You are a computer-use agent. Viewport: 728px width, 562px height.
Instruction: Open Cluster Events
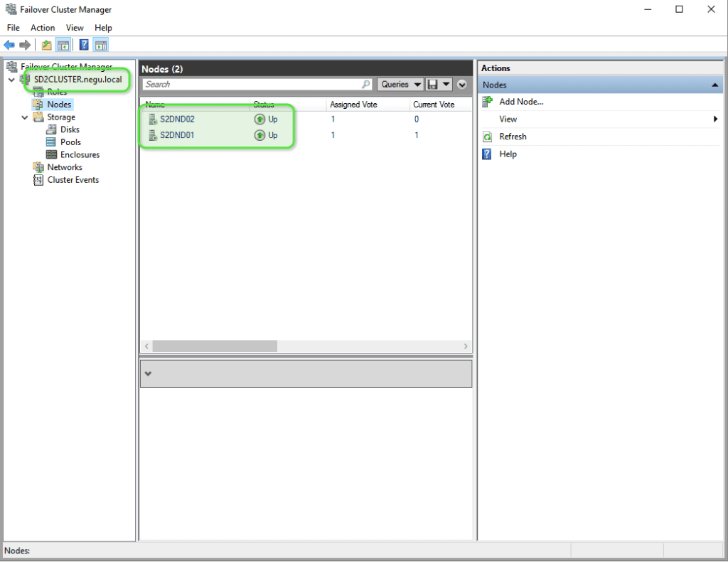click(x=71, y=179)
